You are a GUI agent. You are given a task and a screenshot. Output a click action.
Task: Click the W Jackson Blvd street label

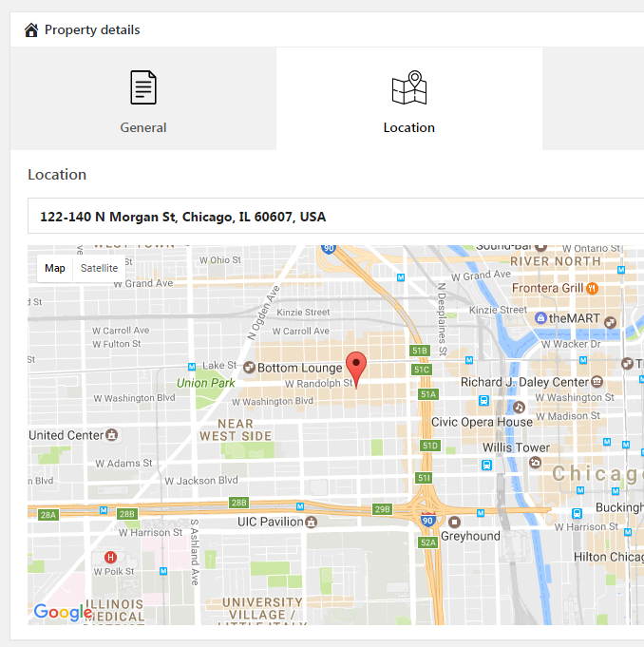point(201,481)
